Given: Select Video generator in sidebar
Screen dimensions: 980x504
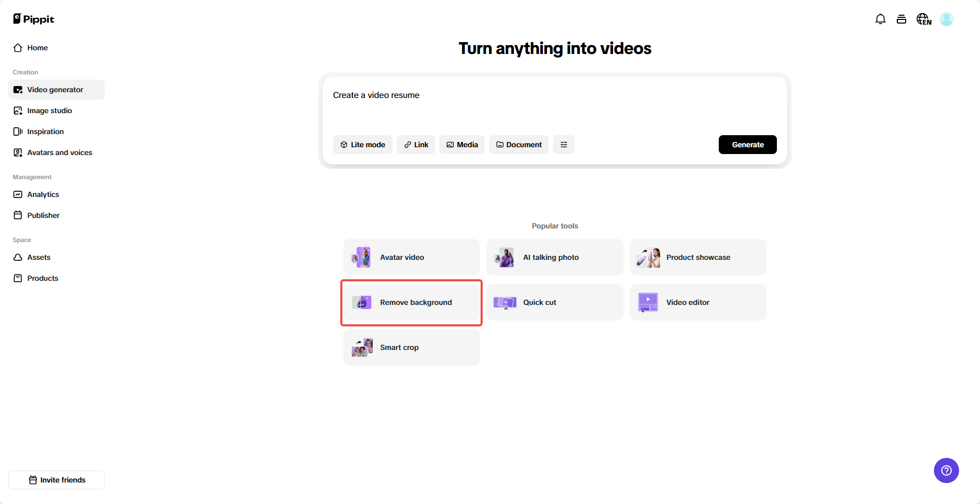Looking at the screenshot, I should click(x=57, y=90).
